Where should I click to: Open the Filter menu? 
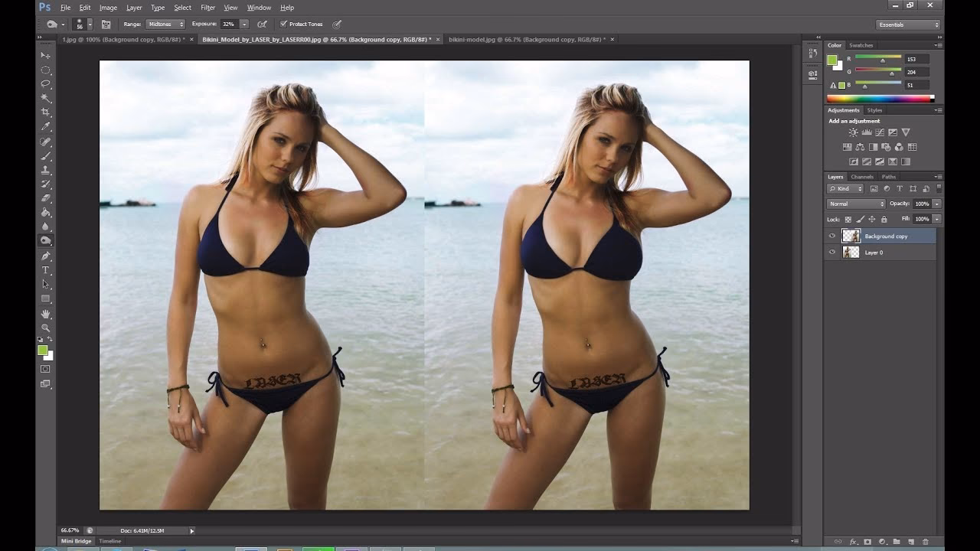pos(207,7)
